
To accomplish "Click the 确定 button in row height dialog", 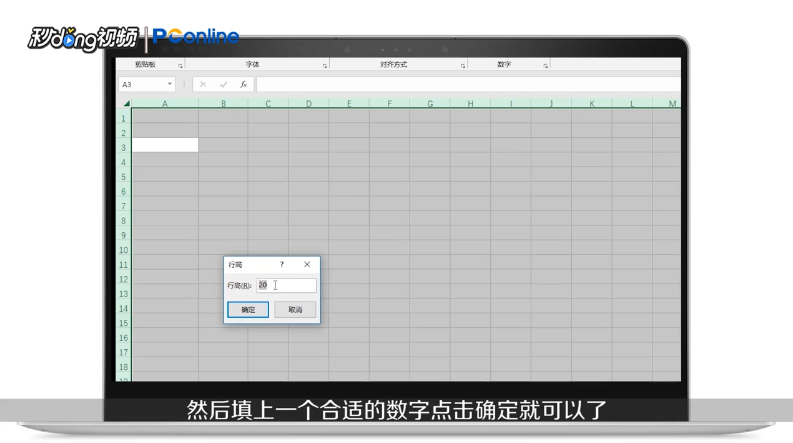I will pyautogui.click(x=248, y=309).
